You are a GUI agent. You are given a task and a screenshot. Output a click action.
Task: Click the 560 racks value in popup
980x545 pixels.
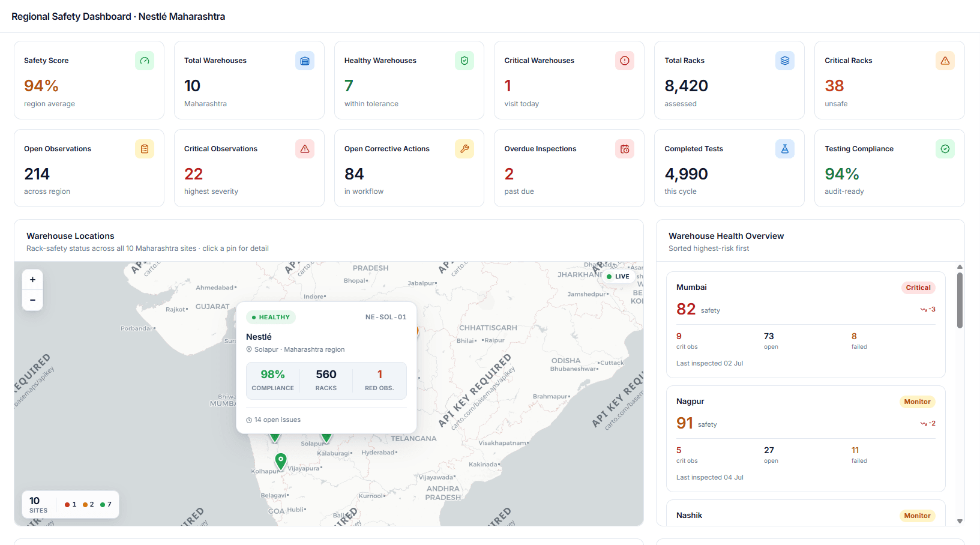point(326,375)
